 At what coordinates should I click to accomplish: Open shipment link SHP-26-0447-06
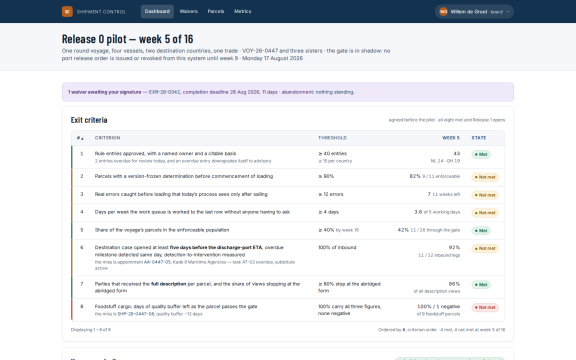coord(136,314)
